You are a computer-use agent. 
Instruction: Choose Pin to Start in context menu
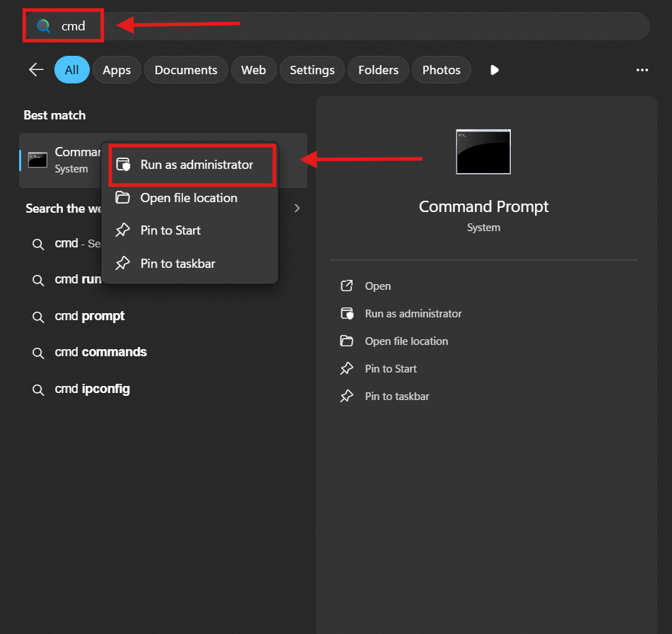[190, 230]
